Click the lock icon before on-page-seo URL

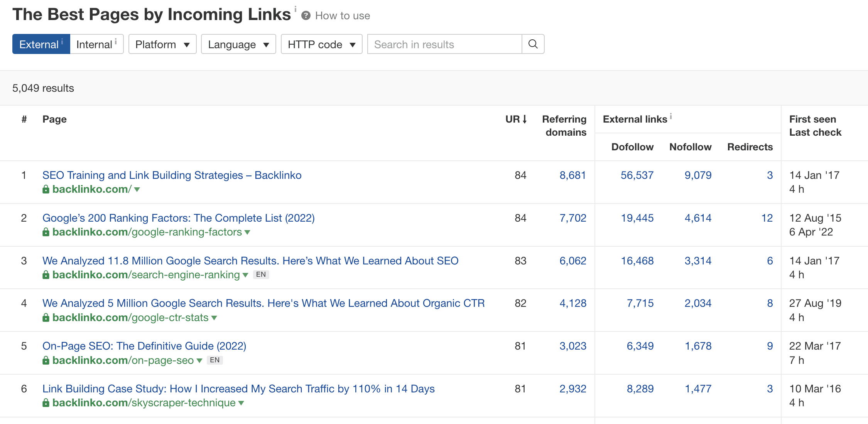pyautogui.click(x=46, y=360)
